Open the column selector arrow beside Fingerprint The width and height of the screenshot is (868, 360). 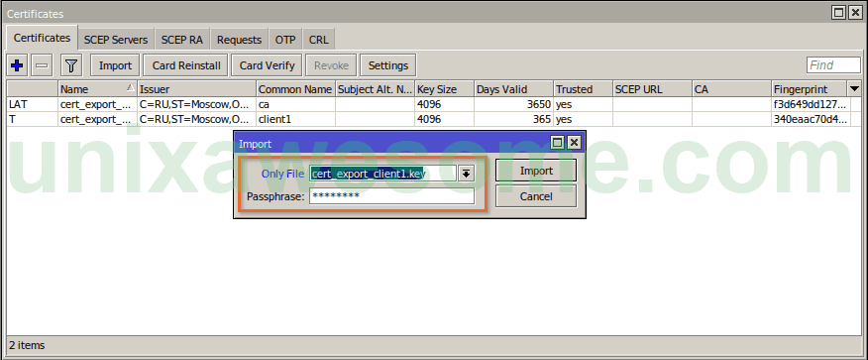click(x=854, y=88)
